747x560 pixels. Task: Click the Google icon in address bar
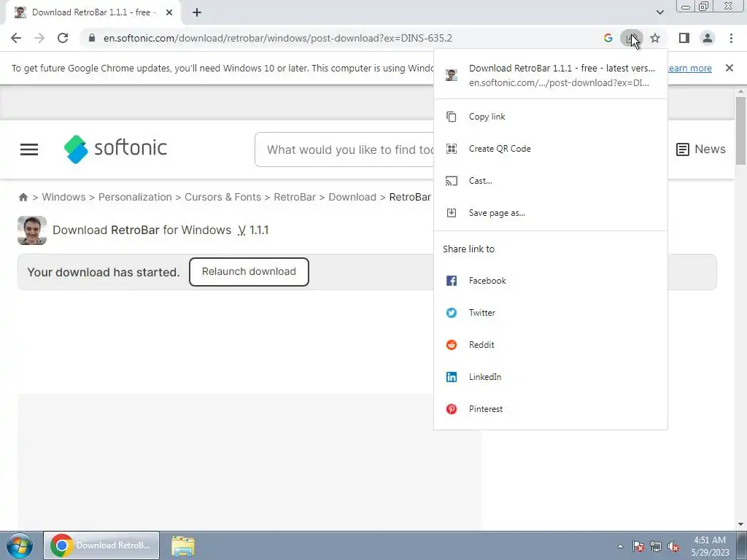click(608, 38)
